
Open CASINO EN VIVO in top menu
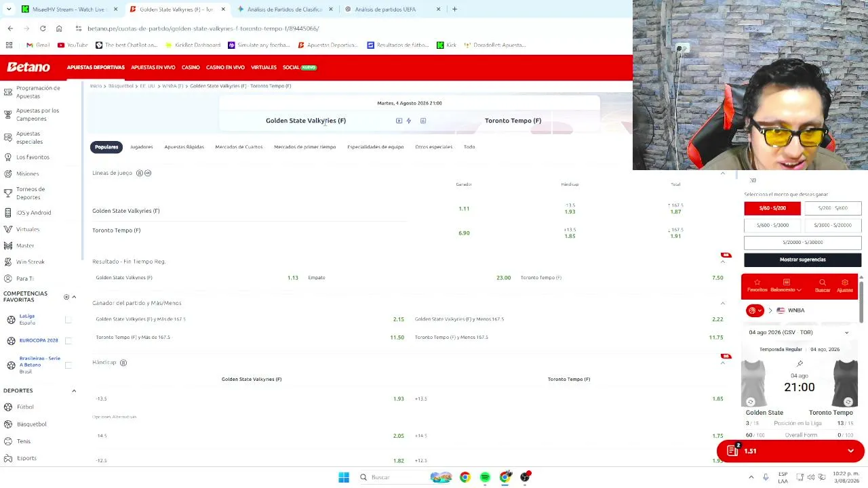[x=225, y=67]
